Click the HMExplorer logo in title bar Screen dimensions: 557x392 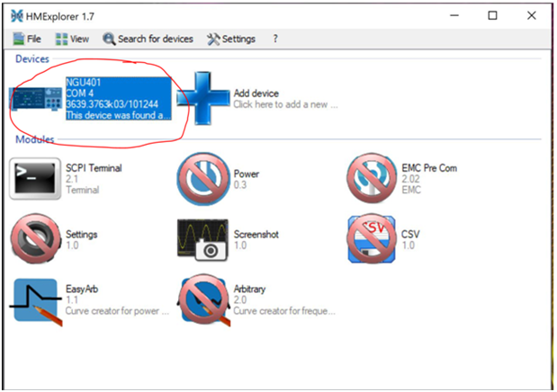tap(17, 16)
